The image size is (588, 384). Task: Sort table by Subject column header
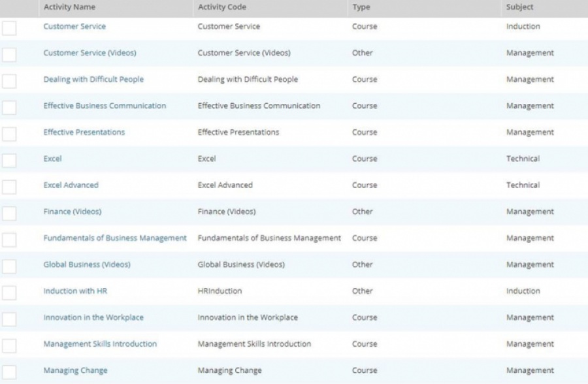click(x=520, y=7)
